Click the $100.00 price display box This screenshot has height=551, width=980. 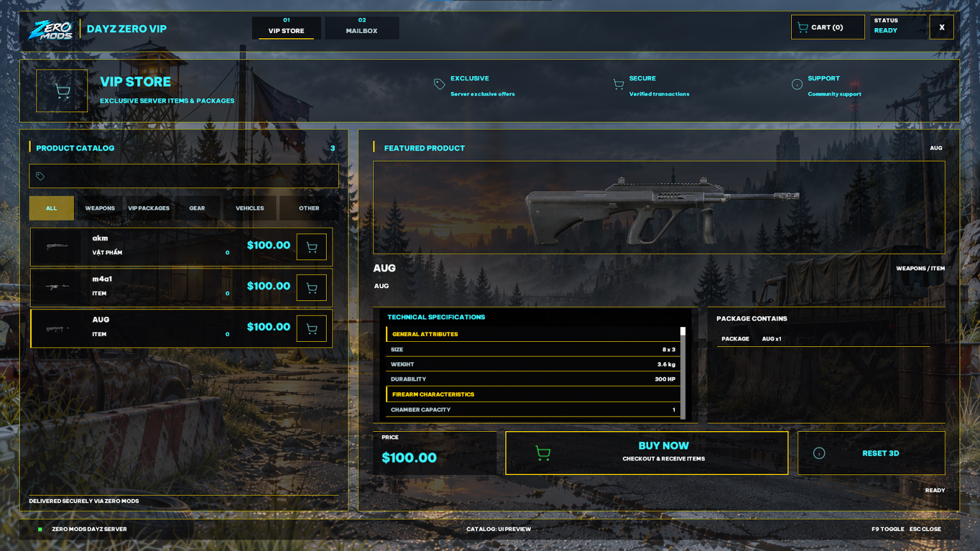(434, 453)
